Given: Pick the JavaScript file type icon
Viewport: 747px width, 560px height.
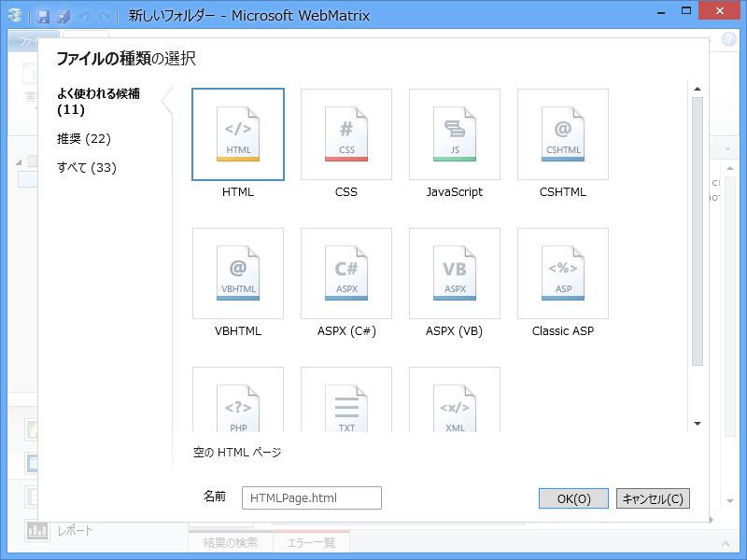Looking at the screenshot, I should [455, 134].
